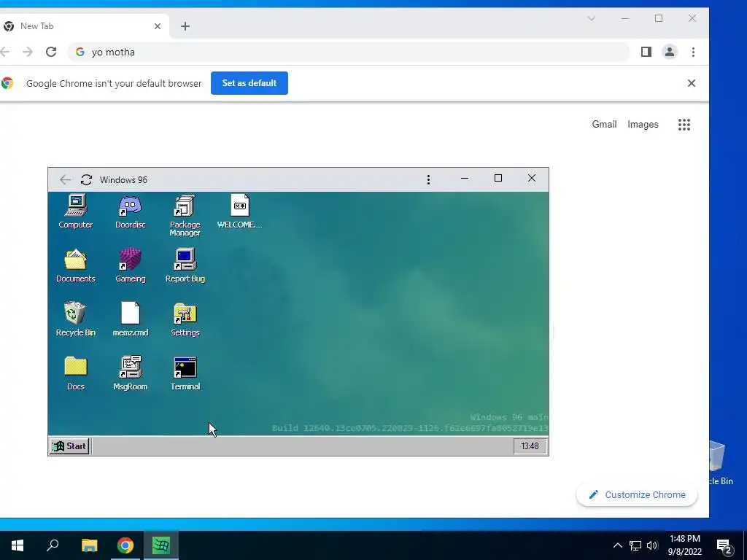
Task: Show hidden system tray icons
Action: tap(617, 545)
